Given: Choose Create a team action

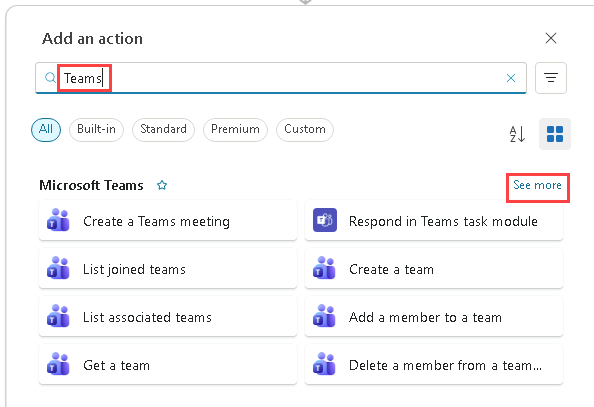Looking at the screenshot, I should (x=434, y=268).
